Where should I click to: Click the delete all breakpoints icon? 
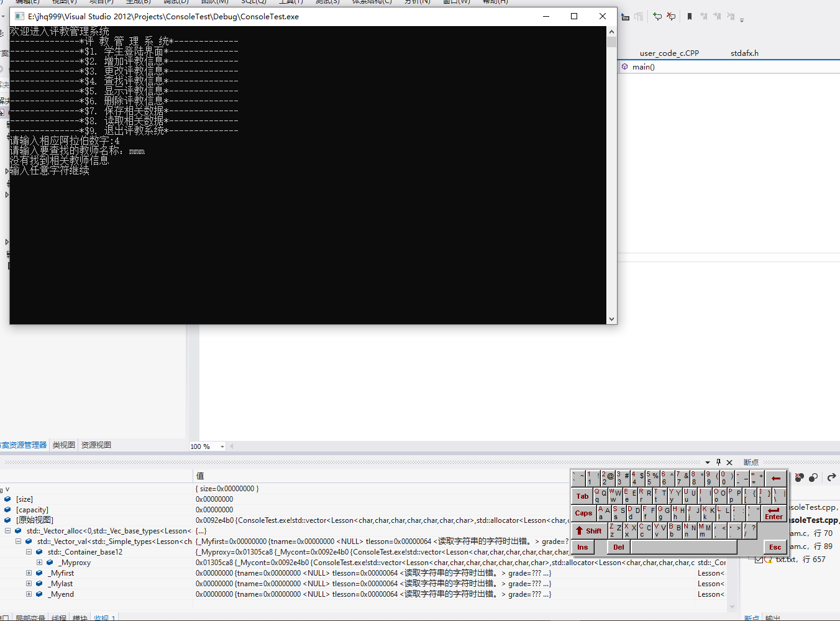799,478
